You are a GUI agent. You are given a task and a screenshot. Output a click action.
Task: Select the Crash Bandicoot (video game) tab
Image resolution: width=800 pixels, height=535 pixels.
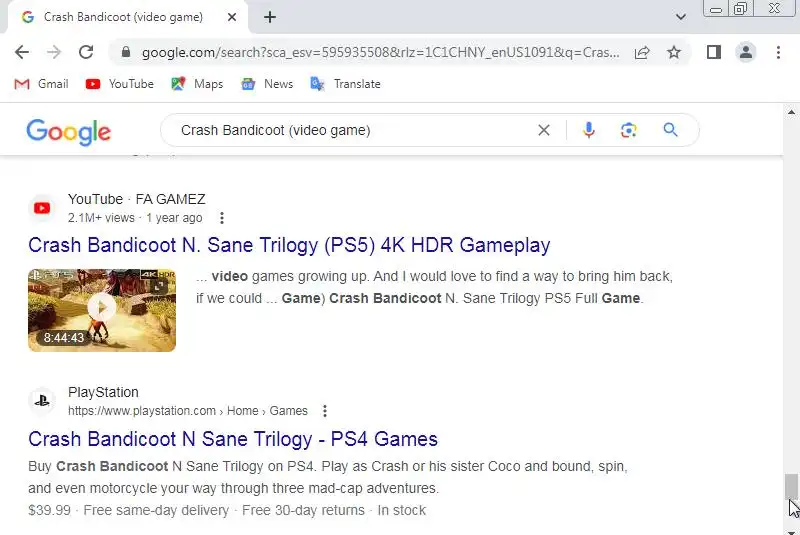click(126, 17)
